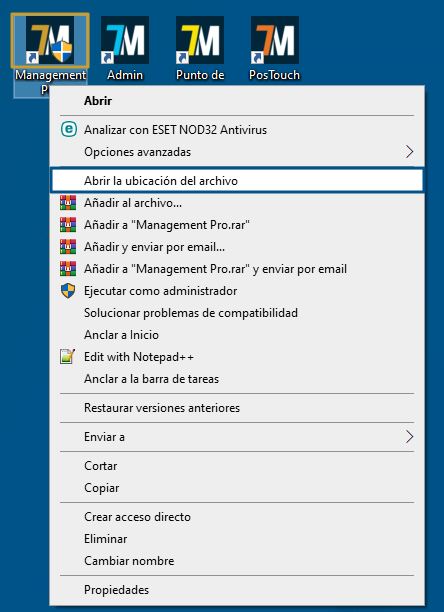Click WinRAR icon beside Añadir al archivo...
The width and height of the screenshot is (444, 612).
68,203
